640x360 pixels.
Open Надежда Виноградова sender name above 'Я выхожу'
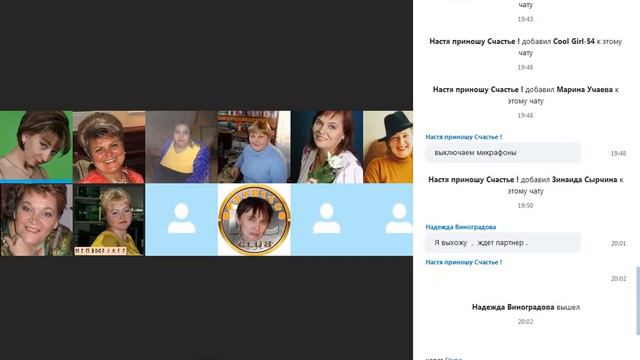pos(461,227)
